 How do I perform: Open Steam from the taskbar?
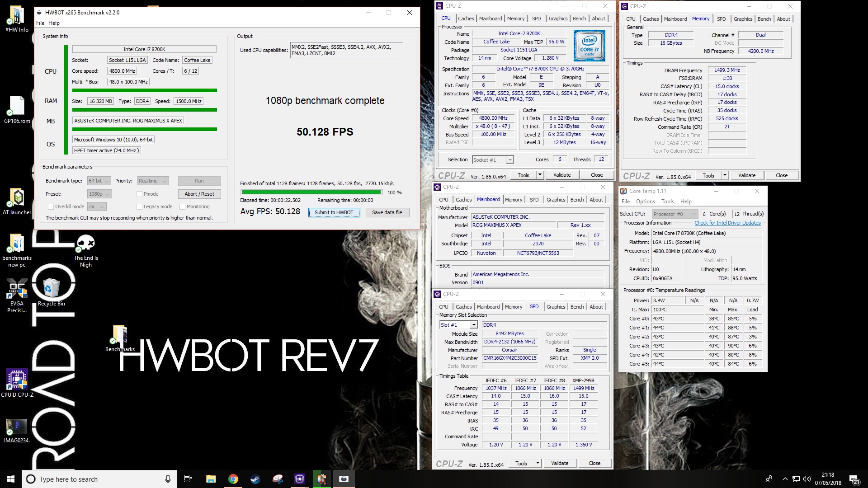tap(255, 479)
